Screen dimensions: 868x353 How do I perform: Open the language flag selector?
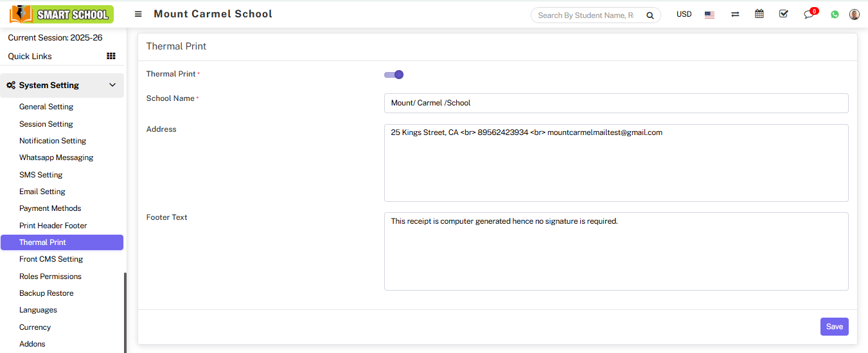[709, 15]
